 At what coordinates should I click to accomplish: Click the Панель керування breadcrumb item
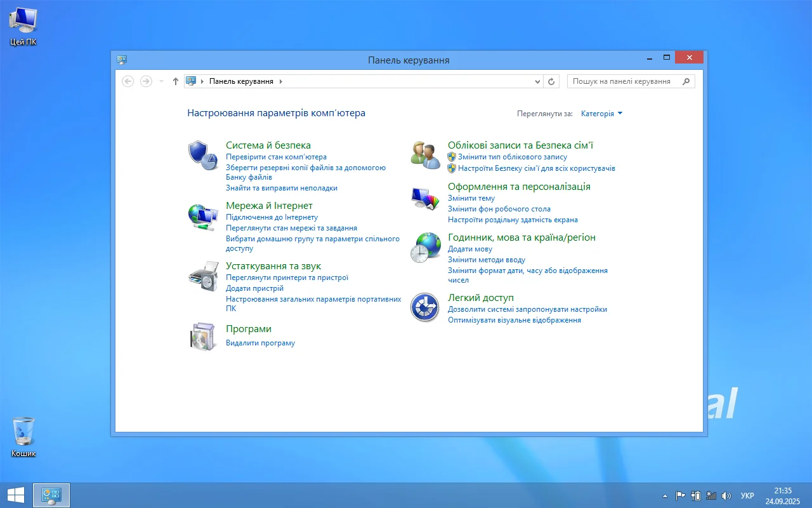point(241,81)
